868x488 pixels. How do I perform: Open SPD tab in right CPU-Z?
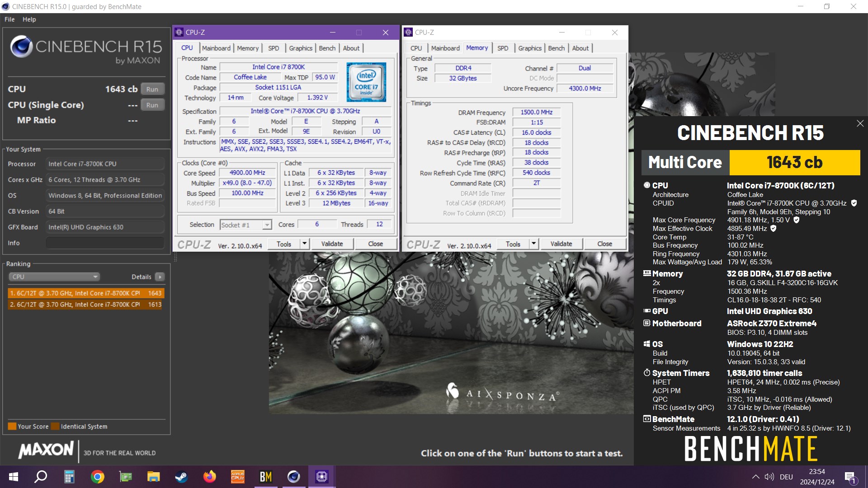click(503, 48)
